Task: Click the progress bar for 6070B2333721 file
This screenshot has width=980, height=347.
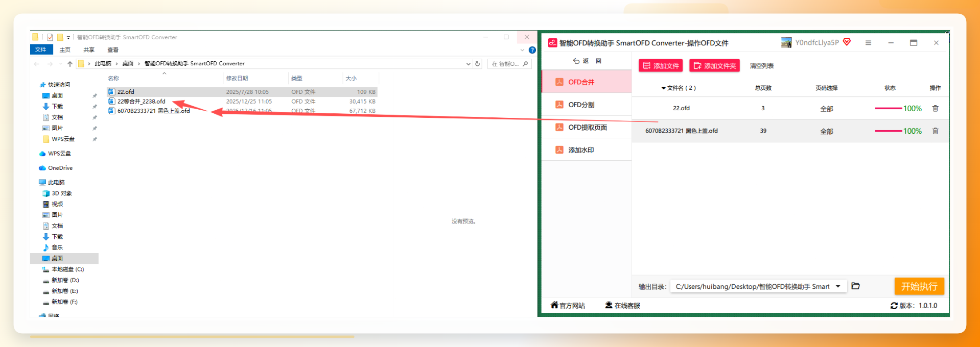Action: click(889, 131)
